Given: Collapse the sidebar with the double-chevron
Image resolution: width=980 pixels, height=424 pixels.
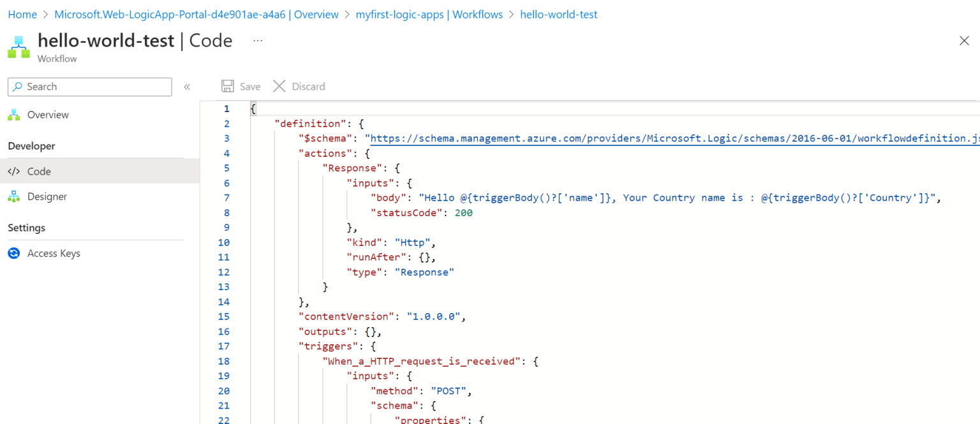Looking at the screenshot, I should [186, 87].
